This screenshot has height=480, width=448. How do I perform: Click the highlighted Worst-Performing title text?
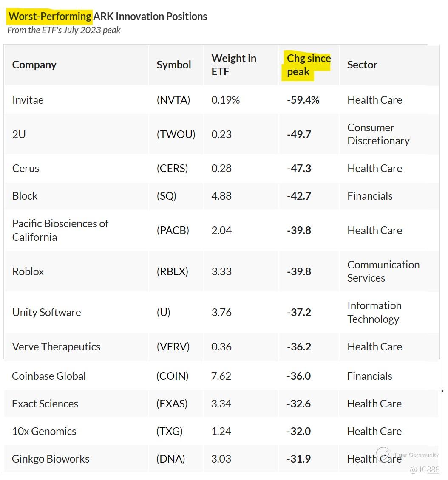50,17
